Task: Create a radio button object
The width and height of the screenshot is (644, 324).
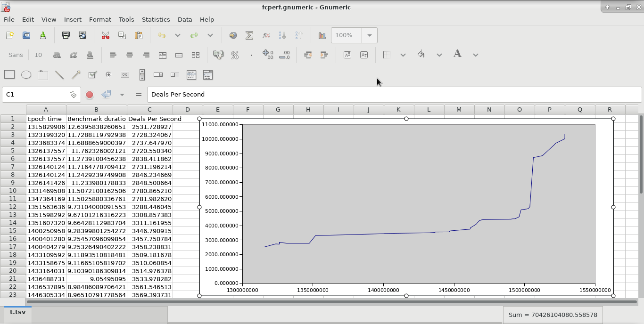Action: (x=108, y=75)
